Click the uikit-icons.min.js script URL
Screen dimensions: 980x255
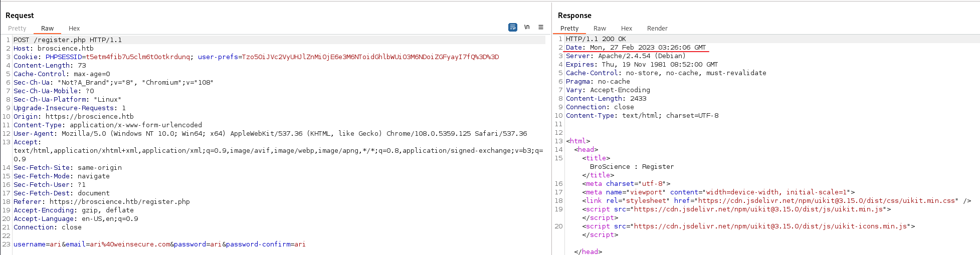coord(770,226)
